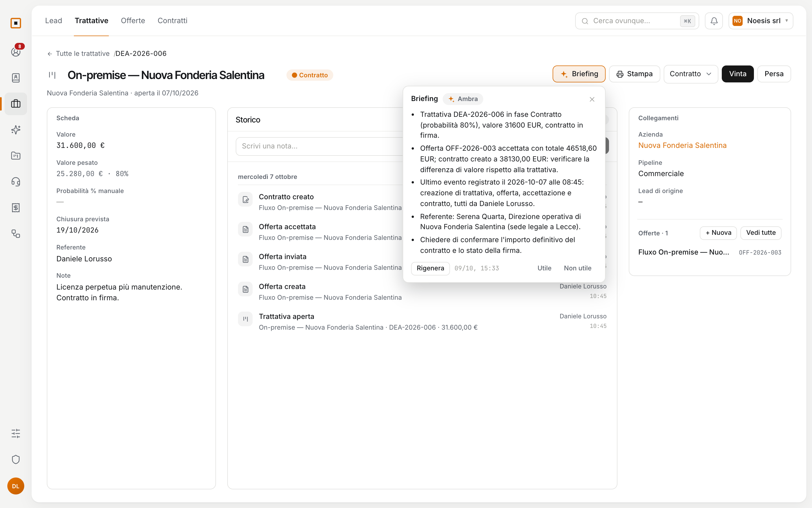This screenshot has width=812, height=508.
Task: Open offer OFF-2026-003 row
Action: 710,252
